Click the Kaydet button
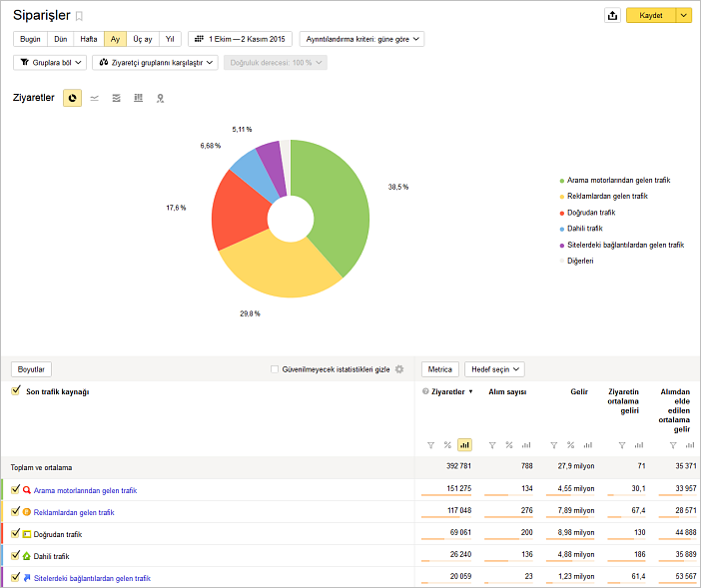The width and height of the screenshot is (701, 588). pyautogui.click(x=651, y=15)
